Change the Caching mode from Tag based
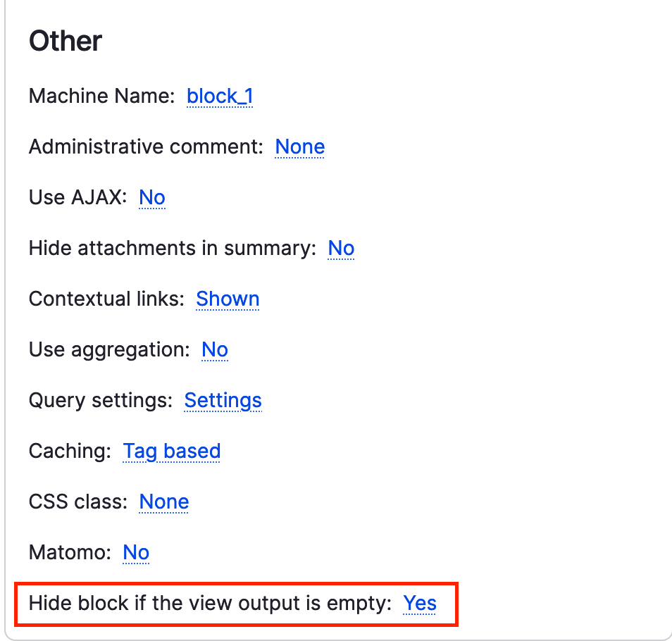 pos(171,451)
